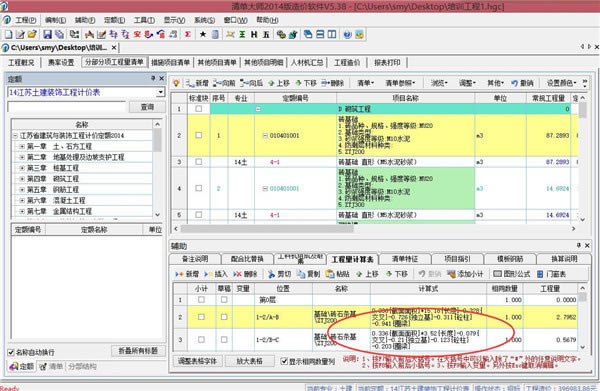600x391 pixels.
Task: Click the tile windows horizontally icon
Action: (320, 34)
